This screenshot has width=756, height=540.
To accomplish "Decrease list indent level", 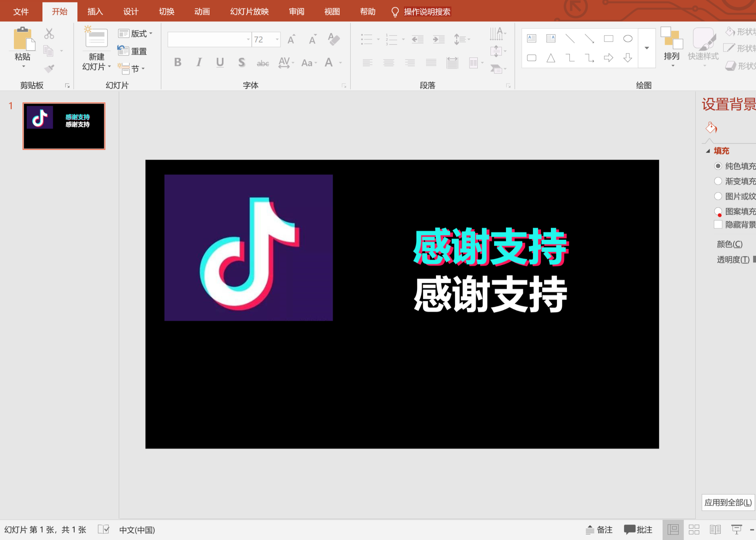I will [x=417, y=39].
